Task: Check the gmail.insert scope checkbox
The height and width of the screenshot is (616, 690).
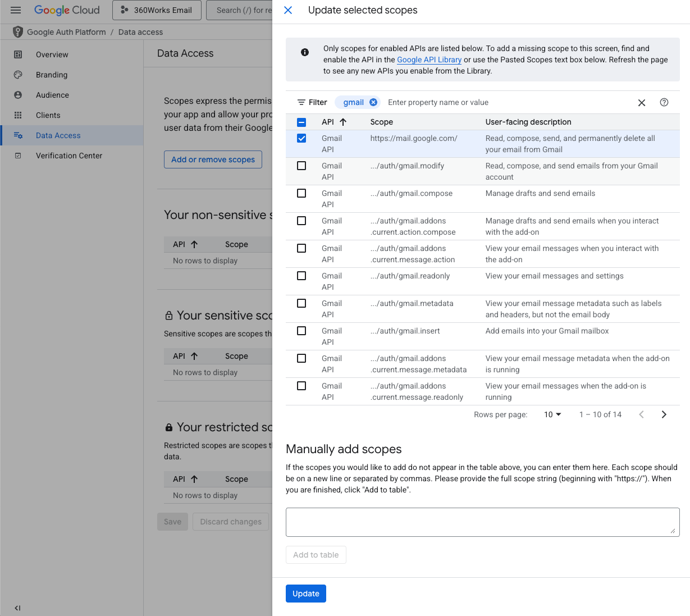Action: coord(301,331)
